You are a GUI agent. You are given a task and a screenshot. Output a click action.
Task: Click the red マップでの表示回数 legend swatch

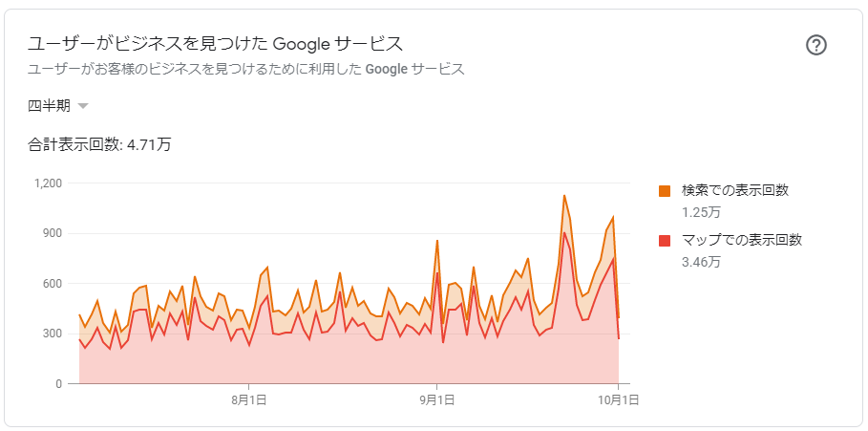click(665, 241)
